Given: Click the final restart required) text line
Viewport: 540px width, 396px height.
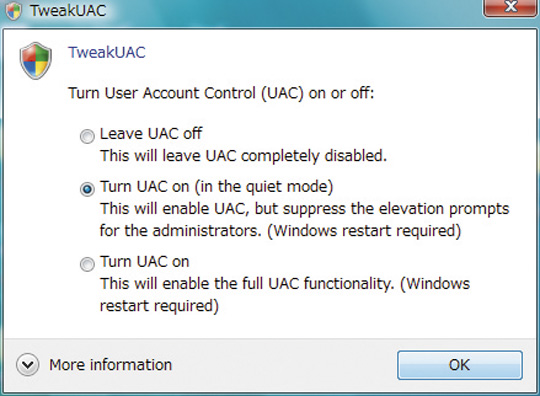Looking at the screenshot, I should click(x=159, y=306).
